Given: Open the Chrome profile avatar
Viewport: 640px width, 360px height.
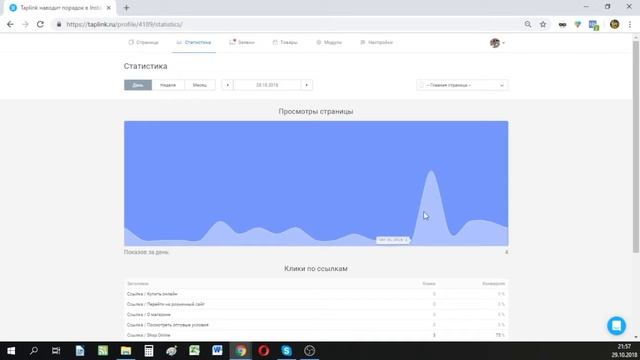Looking at the screenshot, I should 614,24.
